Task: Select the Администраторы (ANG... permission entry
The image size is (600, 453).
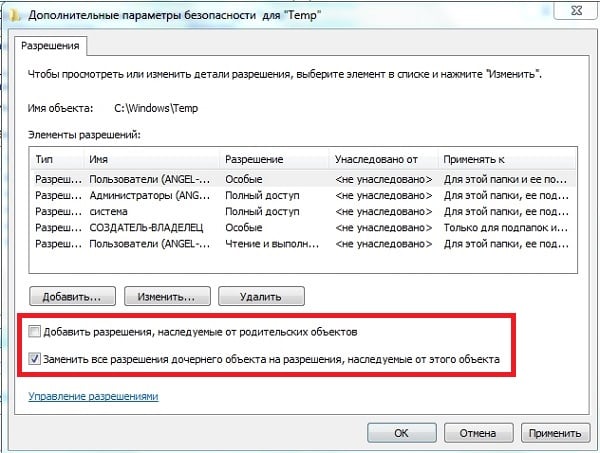Action: pos(303,196)
